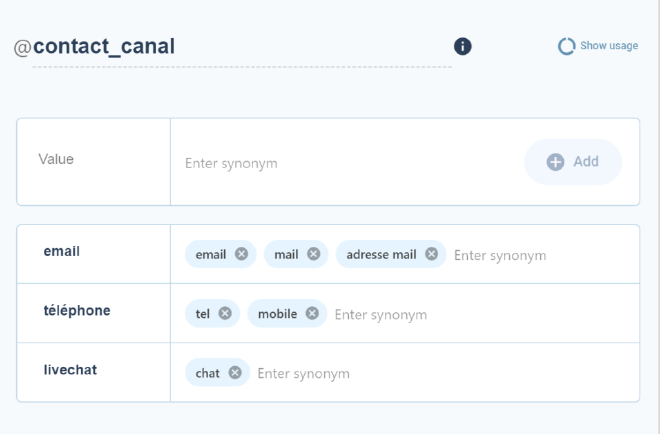Delete the 'adresse mail' synonym chip
Screen dimensions: 660x434
click(431, 254)
